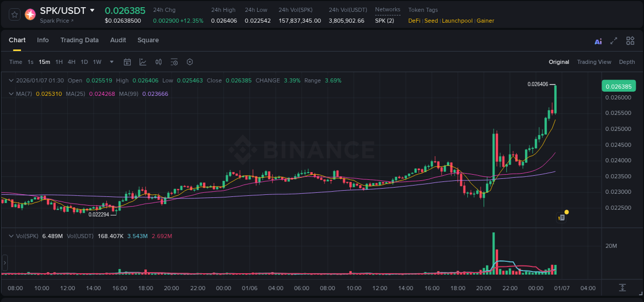Click the fullscreen expand chart icon
This screenshot has height=302, width=644.
[x=613, y=41]
